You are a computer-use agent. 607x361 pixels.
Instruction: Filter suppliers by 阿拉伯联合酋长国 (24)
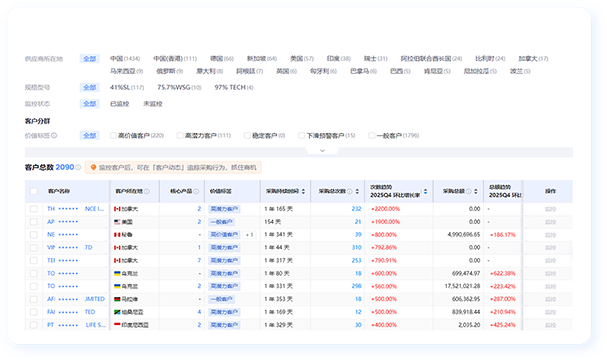tap(431, 59)
